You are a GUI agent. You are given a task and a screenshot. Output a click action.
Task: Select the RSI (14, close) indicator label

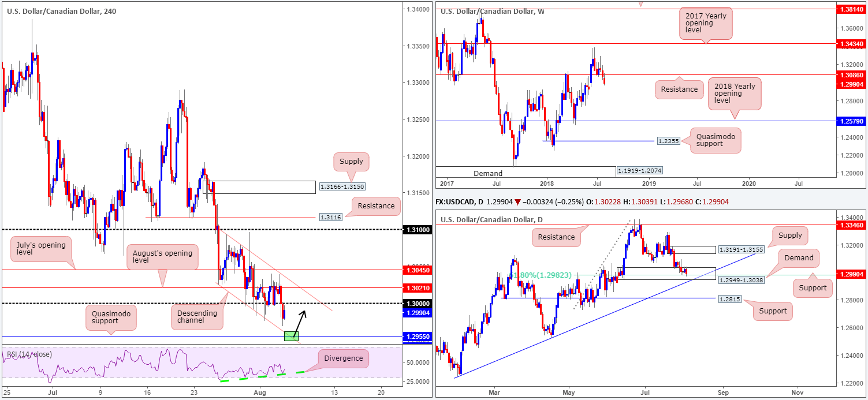click(x=28, y=354)
